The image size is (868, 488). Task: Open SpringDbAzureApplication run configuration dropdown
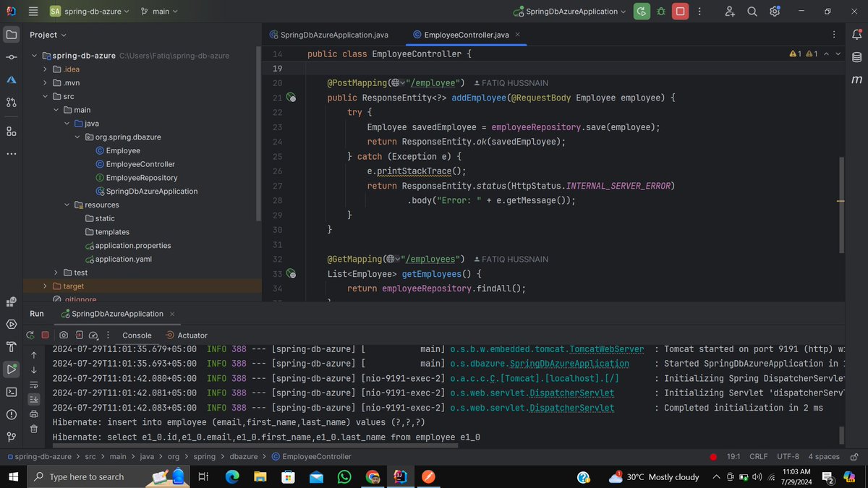570,12
